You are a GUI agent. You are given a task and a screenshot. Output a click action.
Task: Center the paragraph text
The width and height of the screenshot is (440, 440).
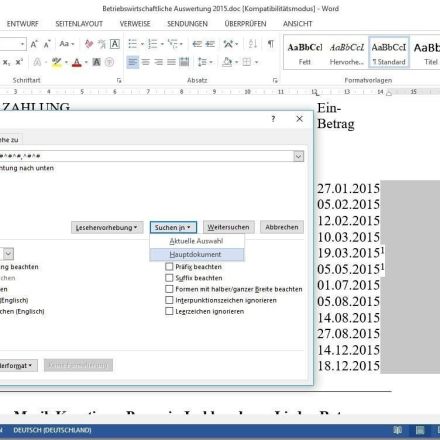146,62
